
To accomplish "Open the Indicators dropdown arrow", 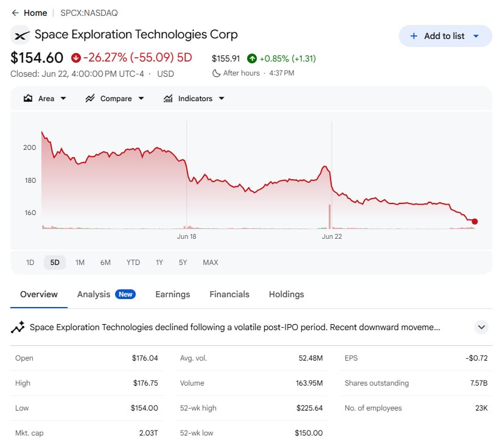I will (x=222, y=99).
